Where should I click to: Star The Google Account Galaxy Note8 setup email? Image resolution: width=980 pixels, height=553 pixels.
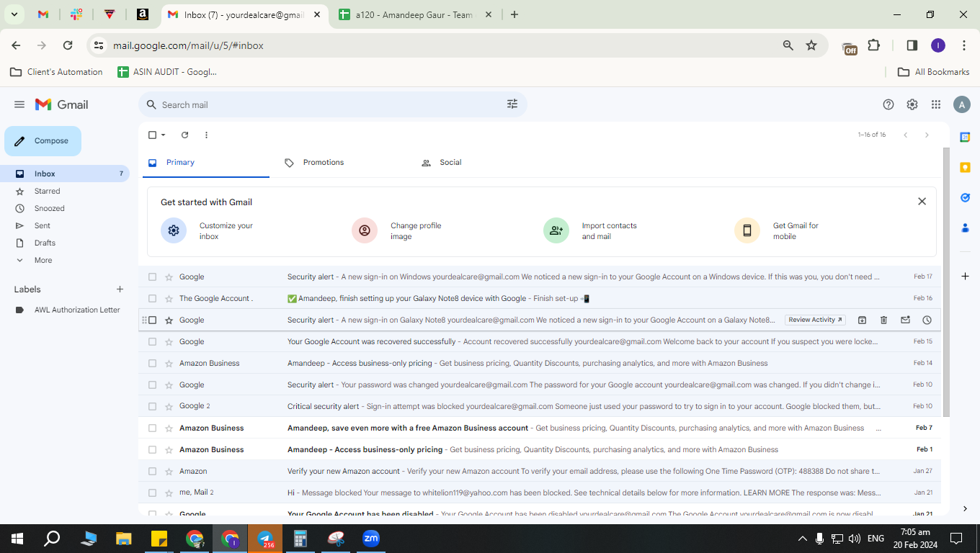pos(169,298)
